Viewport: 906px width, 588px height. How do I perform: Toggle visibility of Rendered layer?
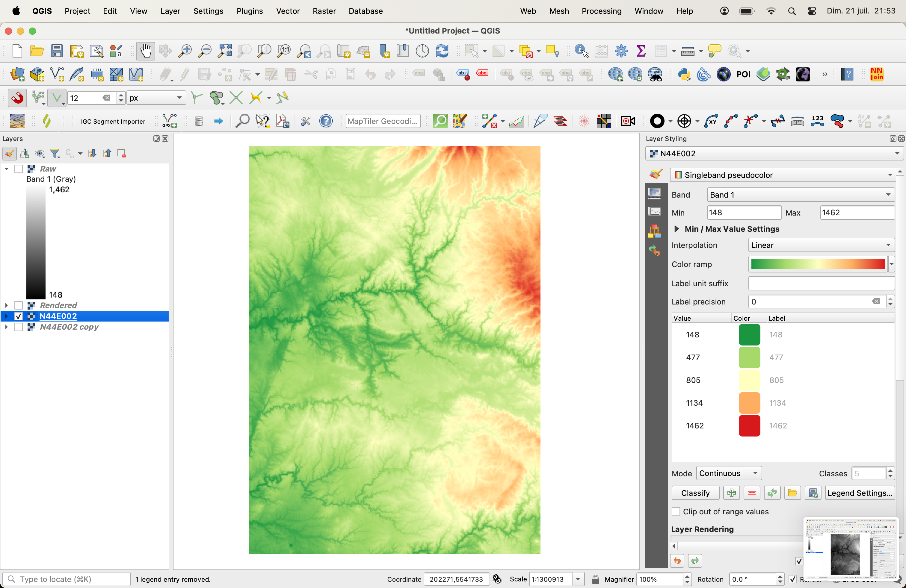click(x=19, y=305)
